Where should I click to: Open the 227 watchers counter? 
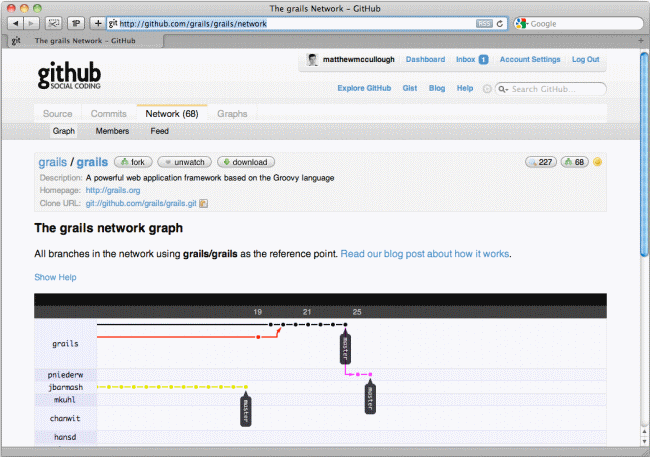(x=541, y=162)
